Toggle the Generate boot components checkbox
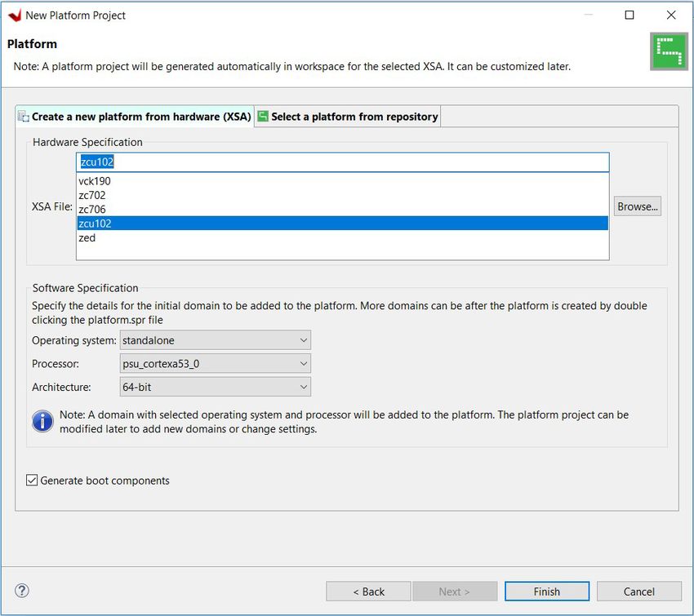Screen dimensions: 694x616 (31, 481)
